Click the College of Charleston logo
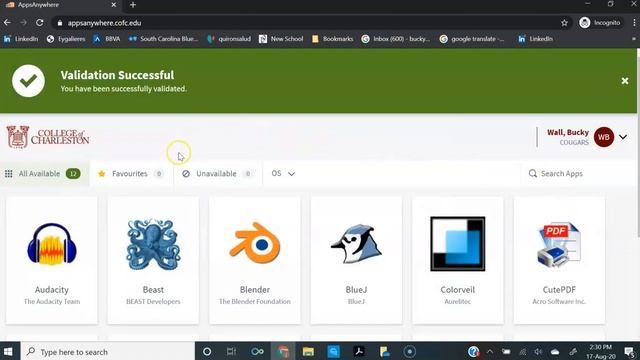The height and width of the screenshot is (360, 640). click(x=48, y=137)
